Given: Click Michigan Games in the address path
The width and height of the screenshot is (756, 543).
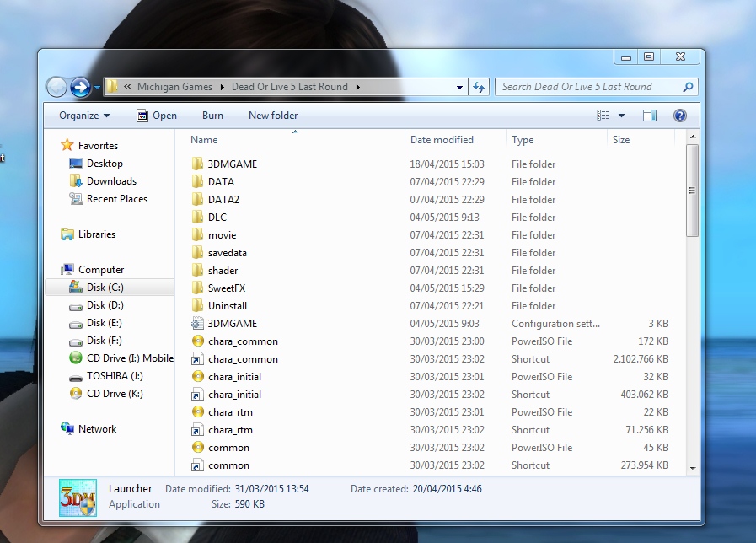Looking at the screenshot, I should click(x=176, y=87).
